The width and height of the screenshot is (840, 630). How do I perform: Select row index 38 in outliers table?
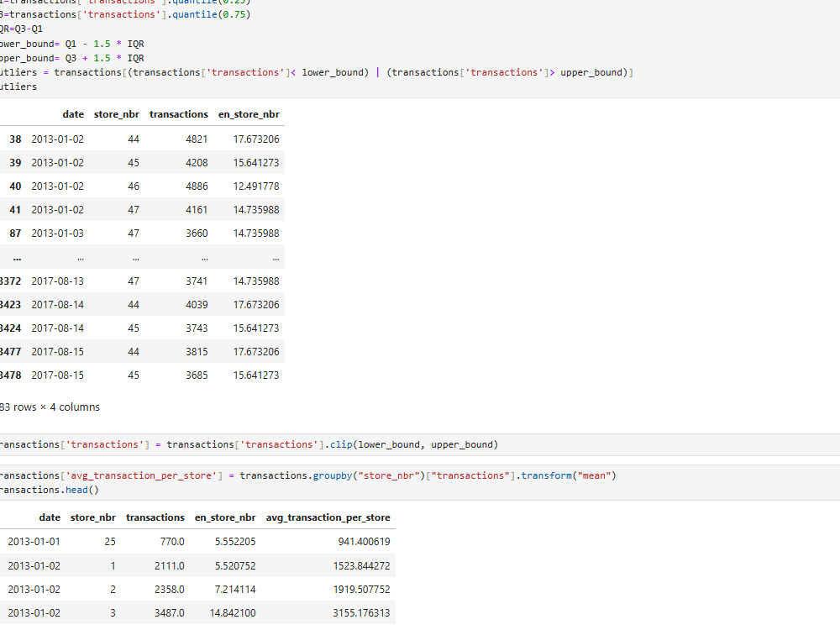pyautogui.click(x=15, y=139)
